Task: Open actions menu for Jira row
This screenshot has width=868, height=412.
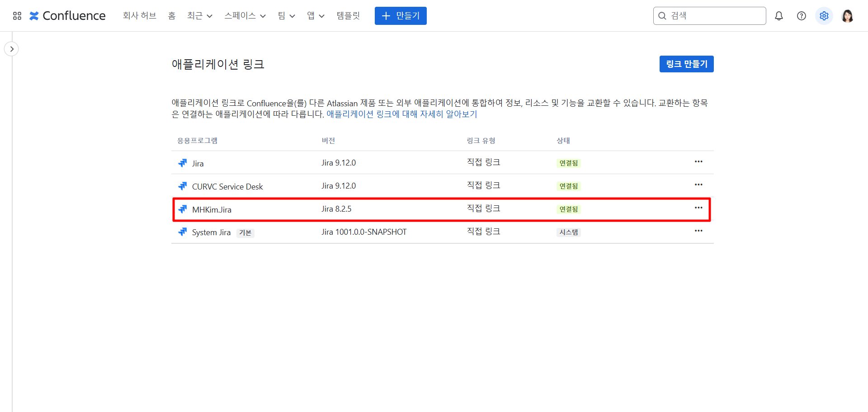Action: (698, 162)
